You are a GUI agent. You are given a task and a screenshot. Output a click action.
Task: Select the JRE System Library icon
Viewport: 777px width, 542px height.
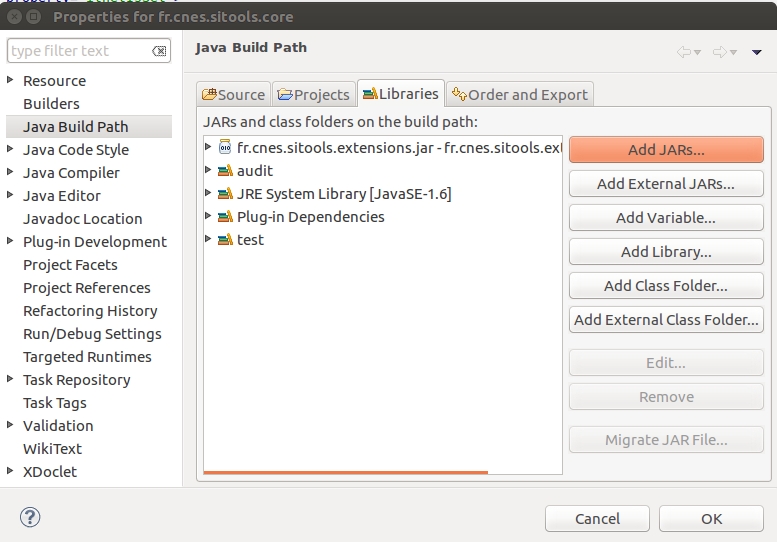[225, 194]
